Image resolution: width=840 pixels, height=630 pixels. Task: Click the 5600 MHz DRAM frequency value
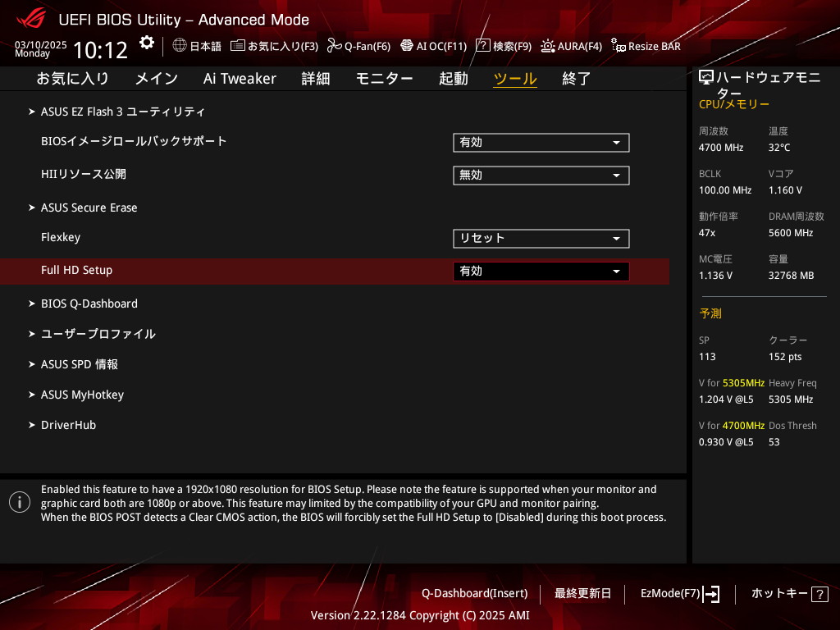[791, 233]
